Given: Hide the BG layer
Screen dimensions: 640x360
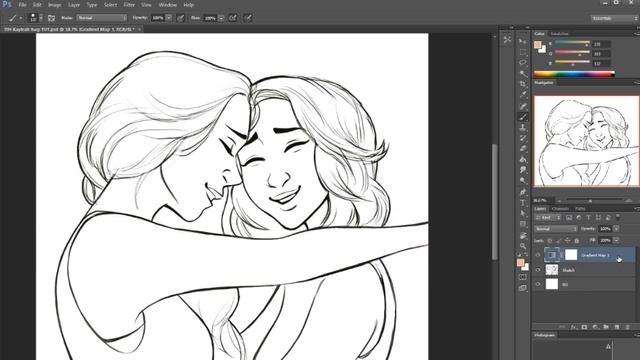Looking at the screenshot, I should [x=538, y=284].
